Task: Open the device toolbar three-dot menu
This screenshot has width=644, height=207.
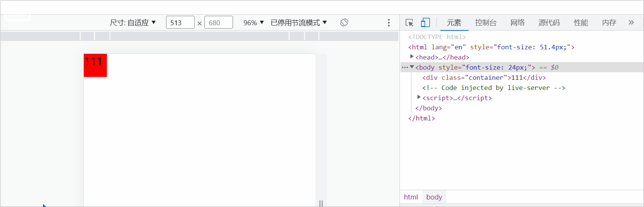Action: pos(389,23)
